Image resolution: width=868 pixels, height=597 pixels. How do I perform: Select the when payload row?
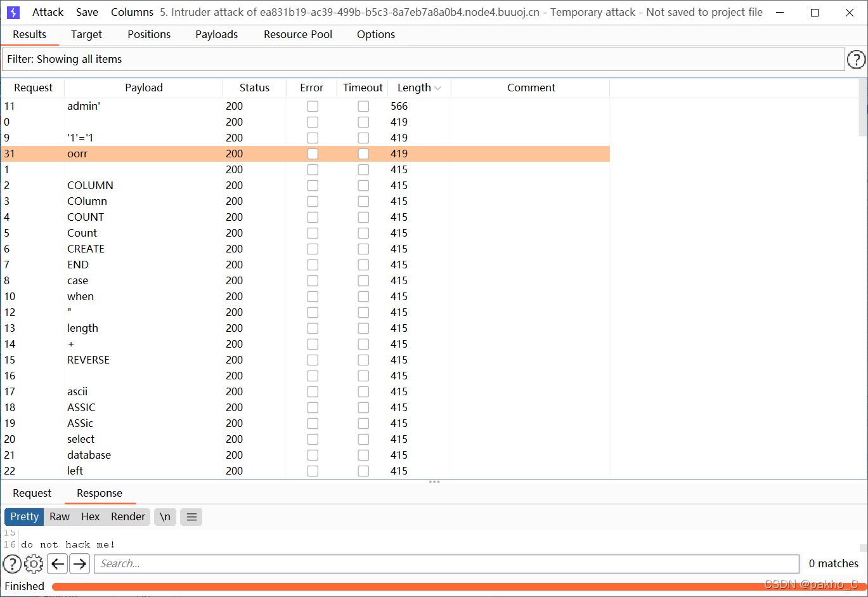[x=305, y=296]
